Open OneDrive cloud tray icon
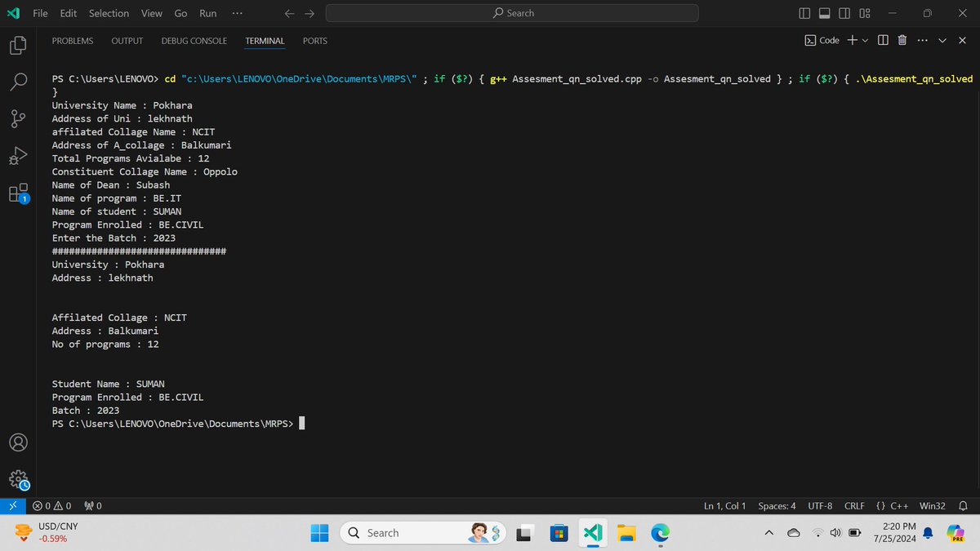This screenshot has height=551, width=980. click(x=793, y=533)
